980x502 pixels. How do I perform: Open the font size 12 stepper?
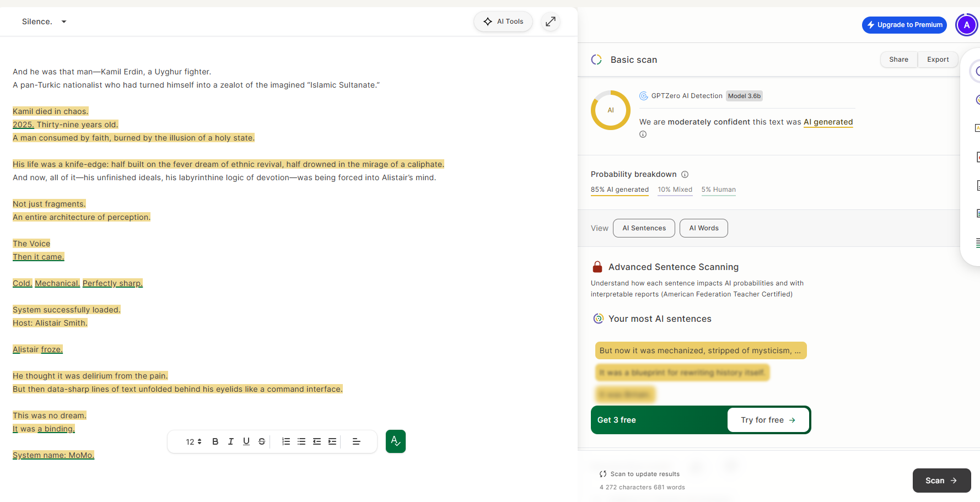click(193, 441)
